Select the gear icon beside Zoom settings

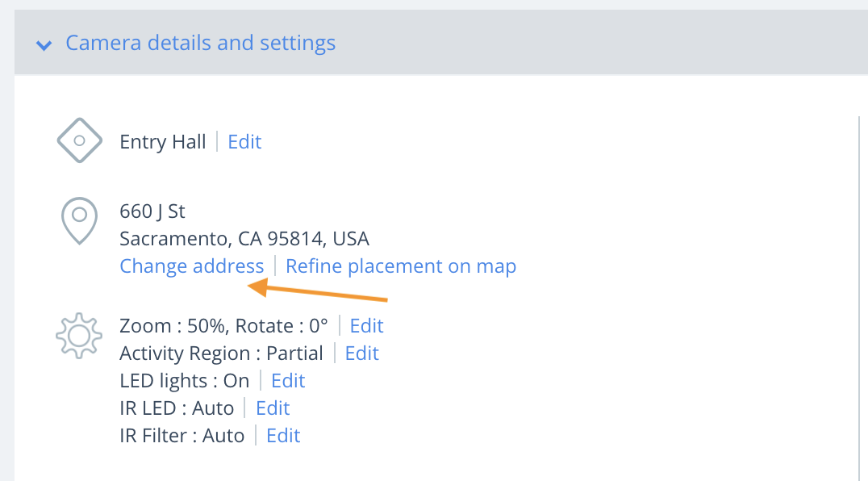(78, 335)
